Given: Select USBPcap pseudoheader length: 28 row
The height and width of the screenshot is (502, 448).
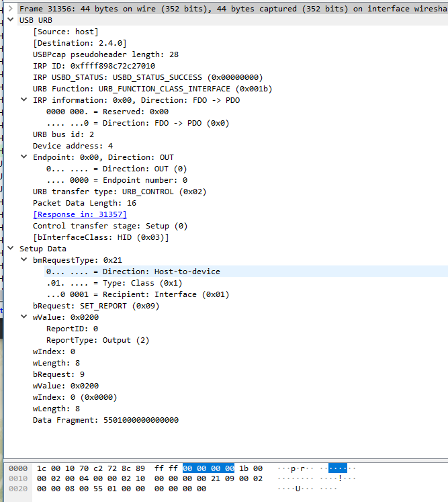Looking at the screenshot, I should click(105, 54).
